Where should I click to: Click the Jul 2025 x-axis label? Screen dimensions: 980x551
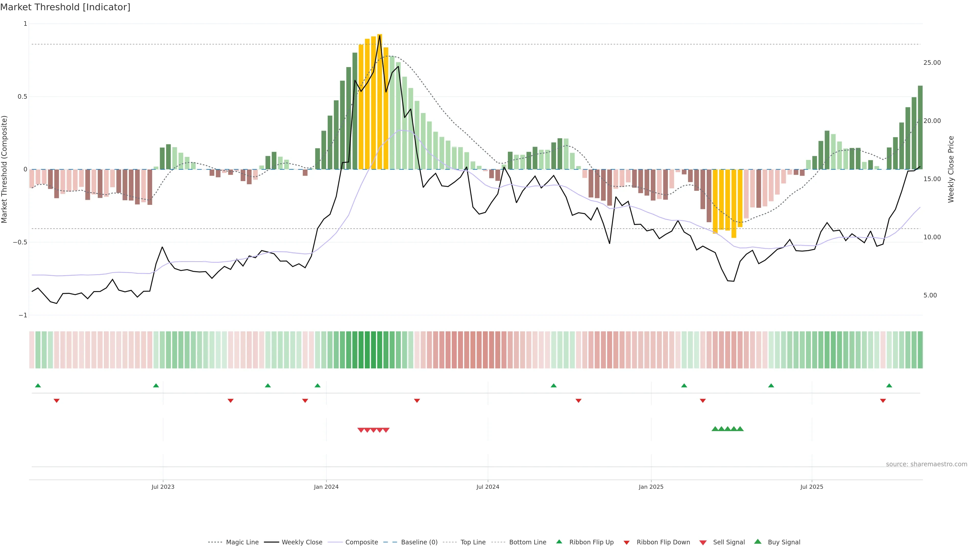812,487
